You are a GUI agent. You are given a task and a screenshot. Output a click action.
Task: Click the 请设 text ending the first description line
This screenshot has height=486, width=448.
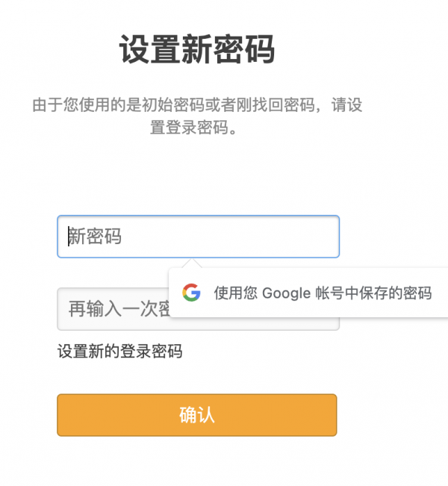click(347, 105)
